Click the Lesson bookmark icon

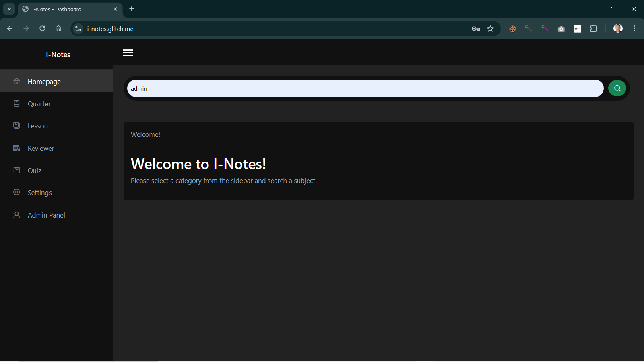pyautogui.click(x=17, y=125)
